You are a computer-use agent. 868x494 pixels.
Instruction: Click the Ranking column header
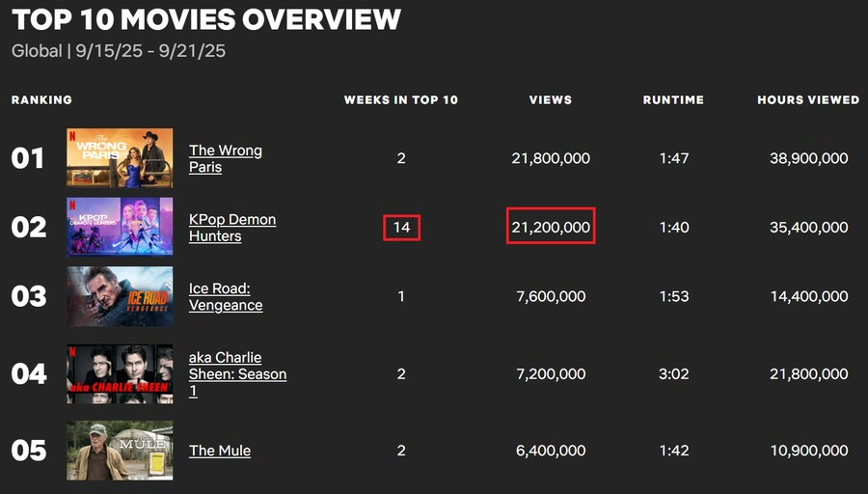coord(41,100)
